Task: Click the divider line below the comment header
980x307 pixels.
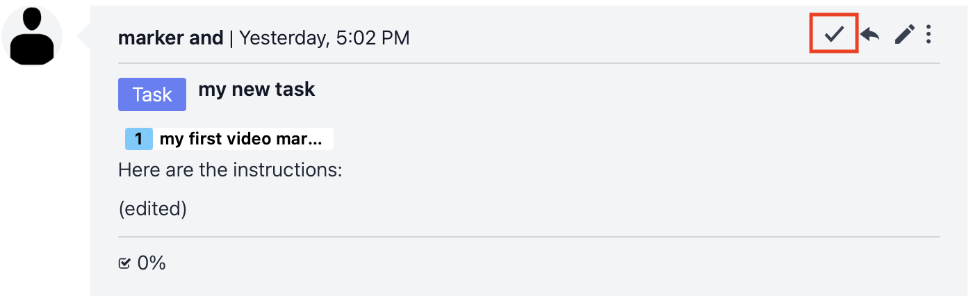Action: tap(528, 64)
